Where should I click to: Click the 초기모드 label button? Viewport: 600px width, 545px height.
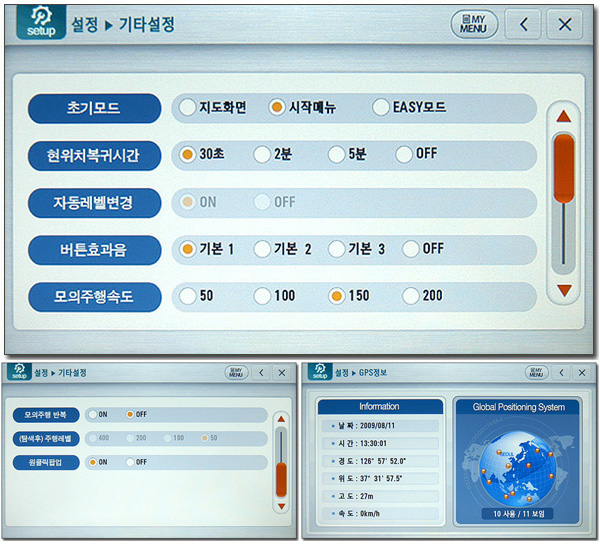[x=95, y=108]
